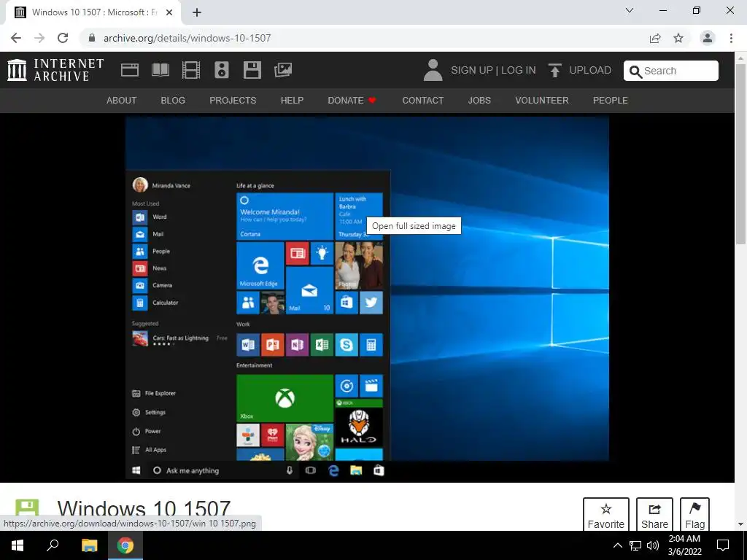Click the upload arrow icon
This screenshot has width=747, height=560.
[x=554, y=70]
